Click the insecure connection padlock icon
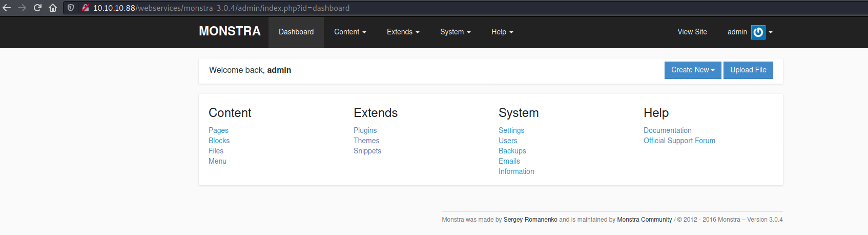868x235 pixels. 85,8
